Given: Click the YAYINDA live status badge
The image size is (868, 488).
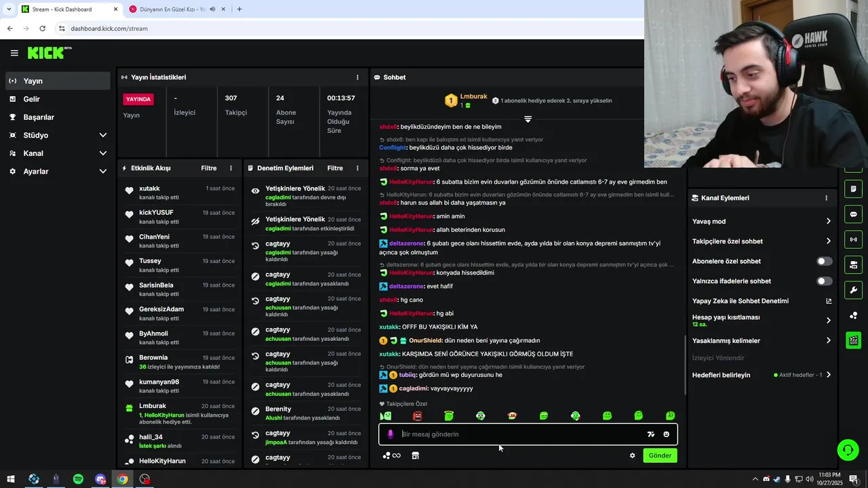Looking at the screenshot, I should pyautogui.click(x=138, y=99).
